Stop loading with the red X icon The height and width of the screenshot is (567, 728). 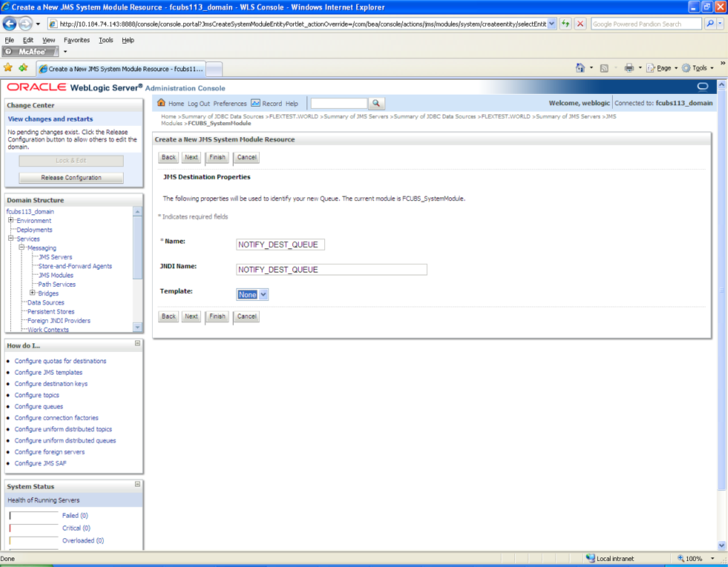tap(580, 23)
